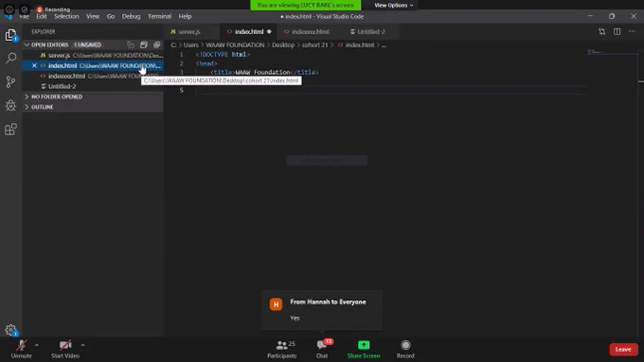Open the Manage gear settings icon

(x=10, y=330)
